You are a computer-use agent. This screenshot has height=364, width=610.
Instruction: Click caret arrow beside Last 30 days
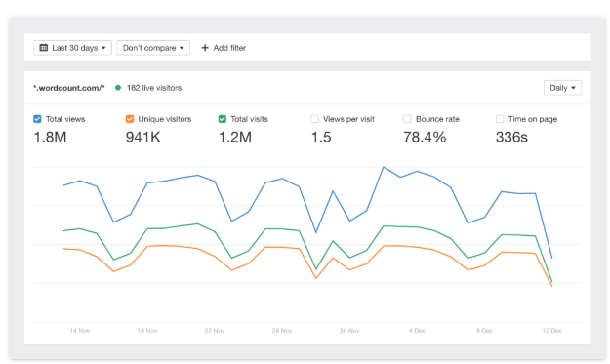click(x=103, y=48)
